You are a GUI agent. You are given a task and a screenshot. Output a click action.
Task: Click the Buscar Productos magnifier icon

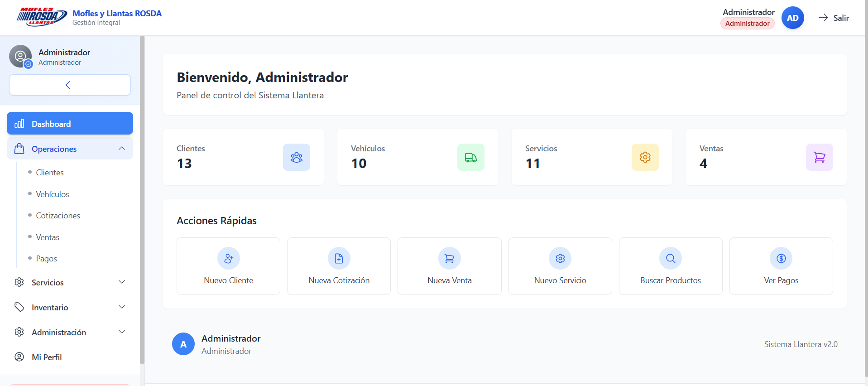pyautogui.click(x=671, y=258)
